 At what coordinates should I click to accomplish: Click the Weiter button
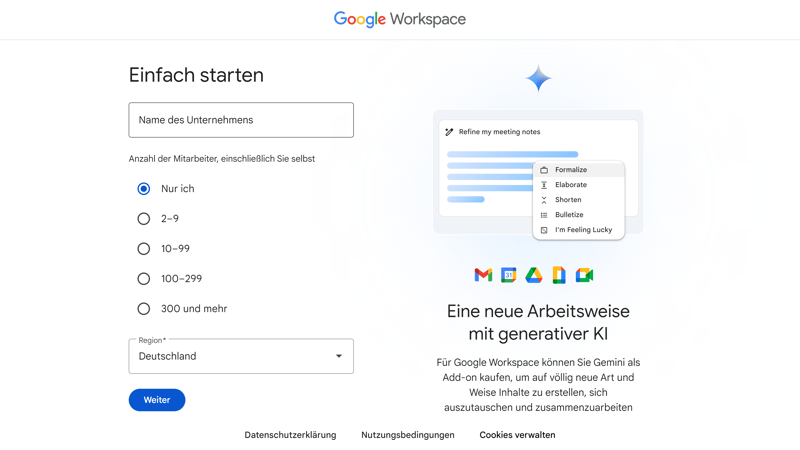click(x=157, y=400)
